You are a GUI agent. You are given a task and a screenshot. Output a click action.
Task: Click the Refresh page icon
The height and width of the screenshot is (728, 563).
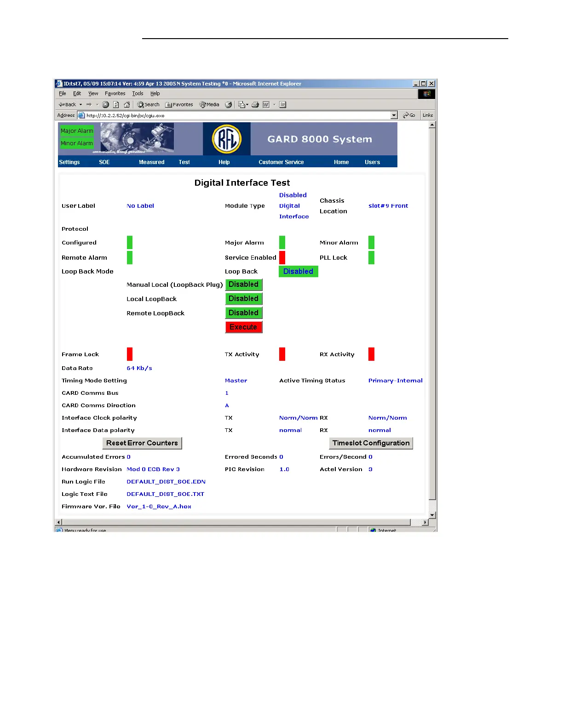coord(116,105)
